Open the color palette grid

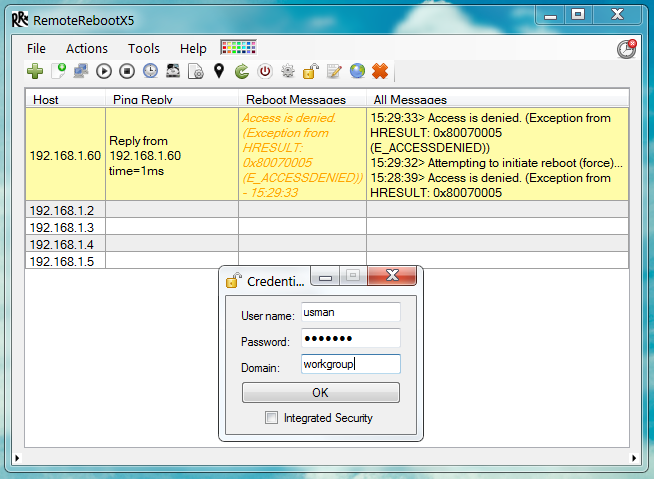point(239,47)
